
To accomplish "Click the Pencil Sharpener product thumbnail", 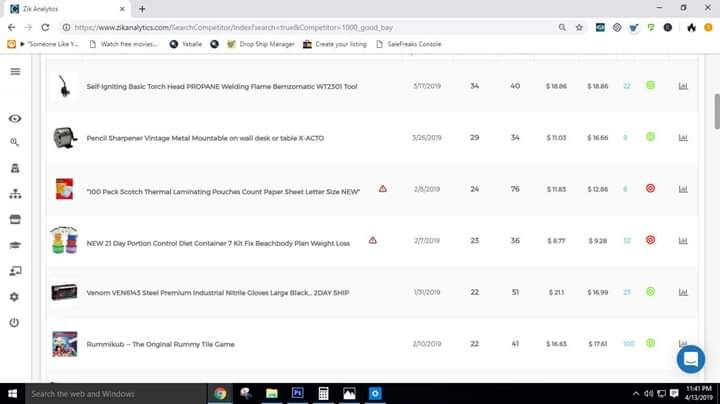I will point(64,137).
